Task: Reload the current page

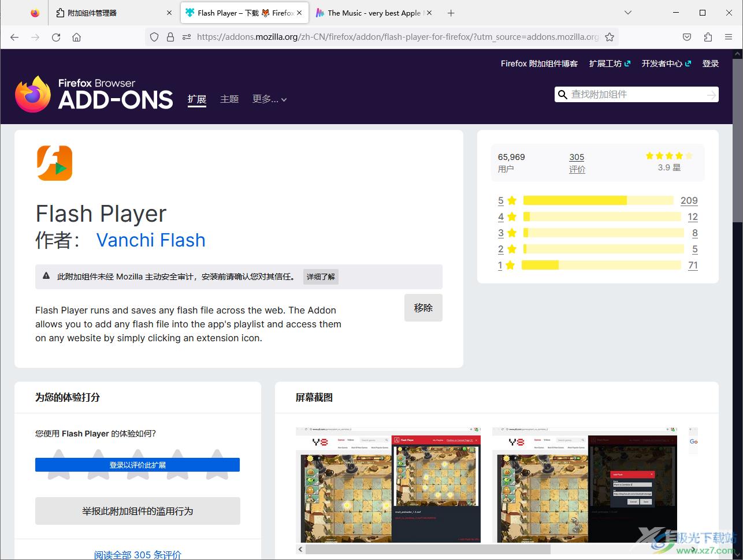Action: pos(56,37)
